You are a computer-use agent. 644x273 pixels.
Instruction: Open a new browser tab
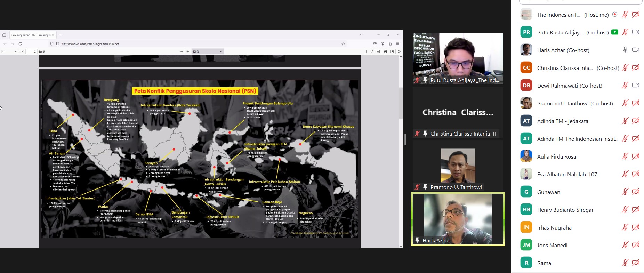[x=61, y=35]
